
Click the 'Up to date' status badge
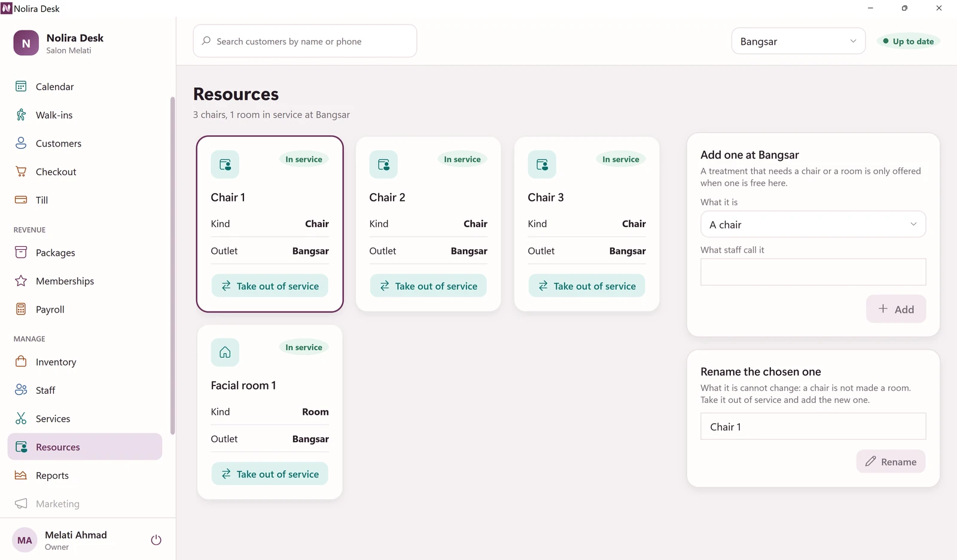[x=909, y=41]
